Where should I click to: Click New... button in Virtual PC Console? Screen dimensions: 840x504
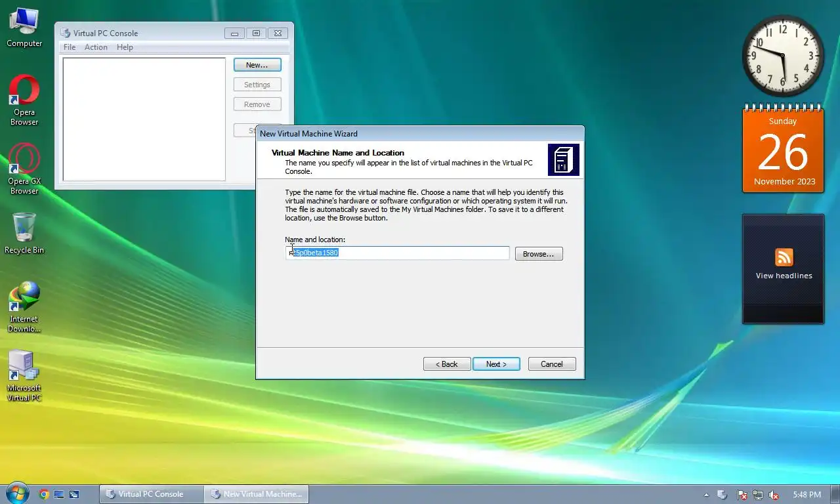coord(257,65)
